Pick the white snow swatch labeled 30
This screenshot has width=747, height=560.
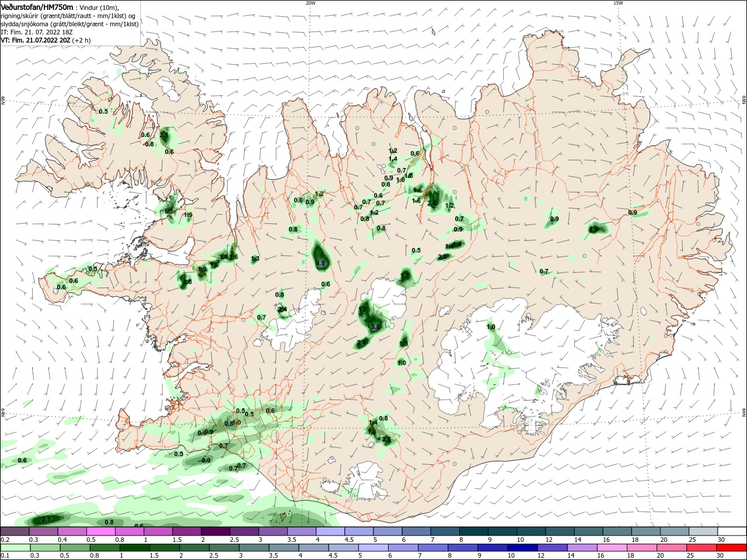pyautogui.click(x=732, y=531)
